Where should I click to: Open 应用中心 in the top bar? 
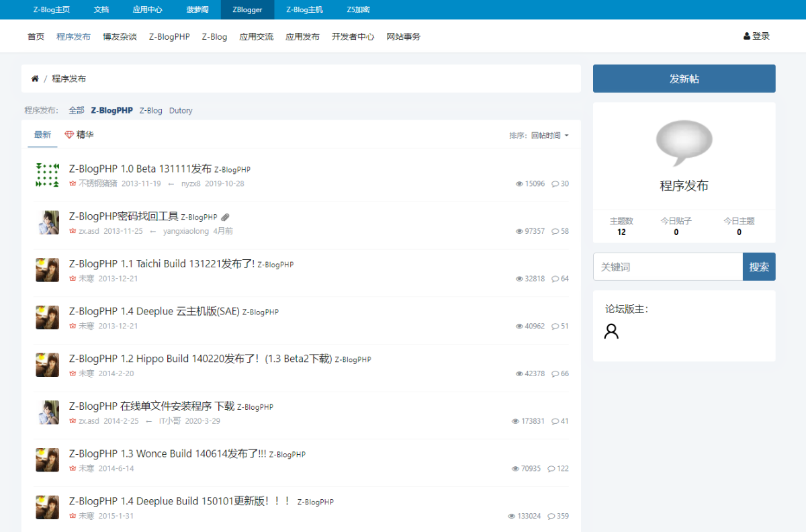148,9
